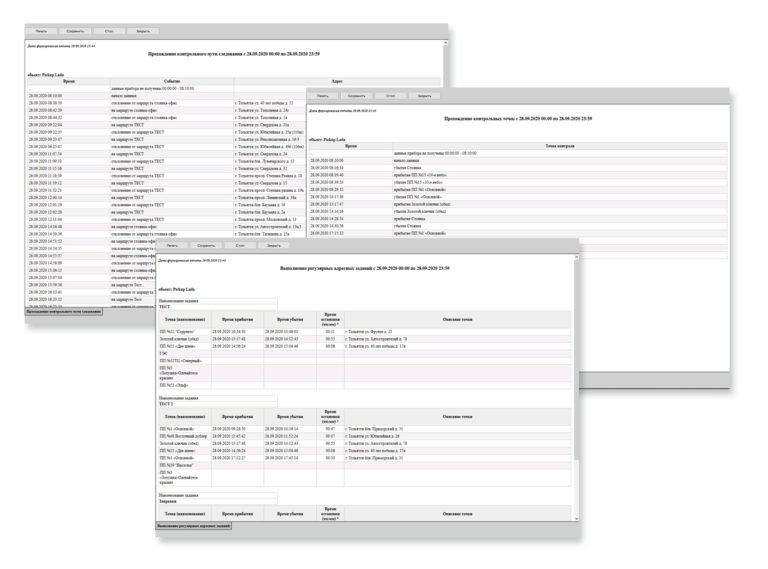
Task: Click the Закрытия task name label
Action: point(167,501)
